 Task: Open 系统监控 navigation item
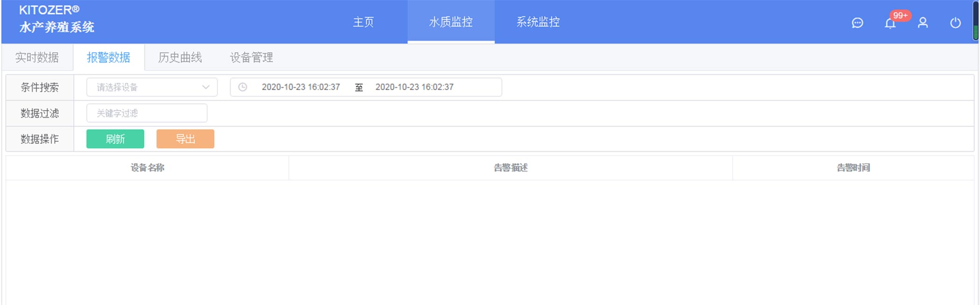tap(538, 22)
